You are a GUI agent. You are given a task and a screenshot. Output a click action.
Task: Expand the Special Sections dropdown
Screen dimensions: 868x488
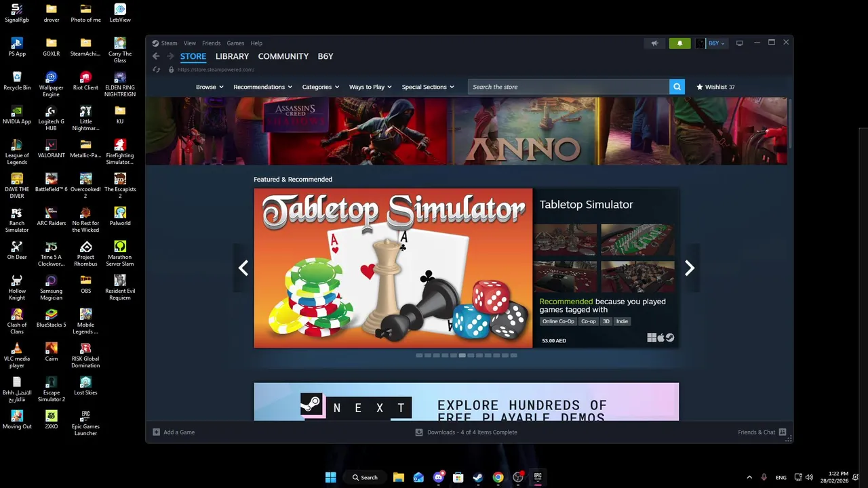click(x=428, y=87)
